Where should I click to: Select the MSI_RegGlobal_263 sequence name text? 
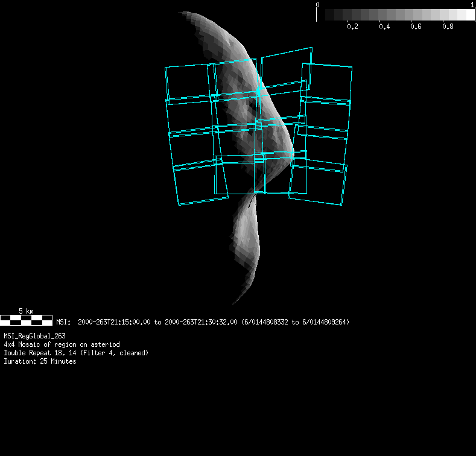point(34,336)
